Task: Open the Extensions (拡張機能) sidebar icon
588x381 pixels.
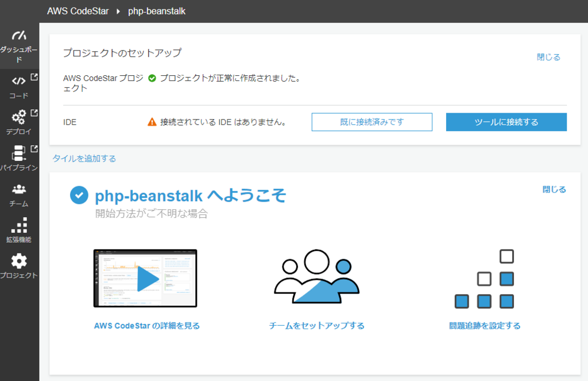Action: [x=19, y=225]
